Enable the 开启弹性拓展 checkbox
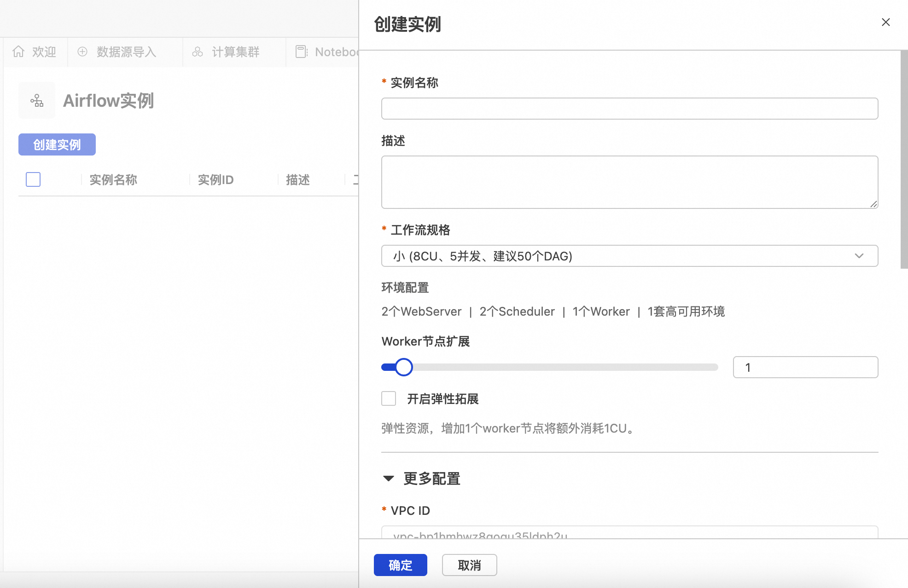 [389, 398]
